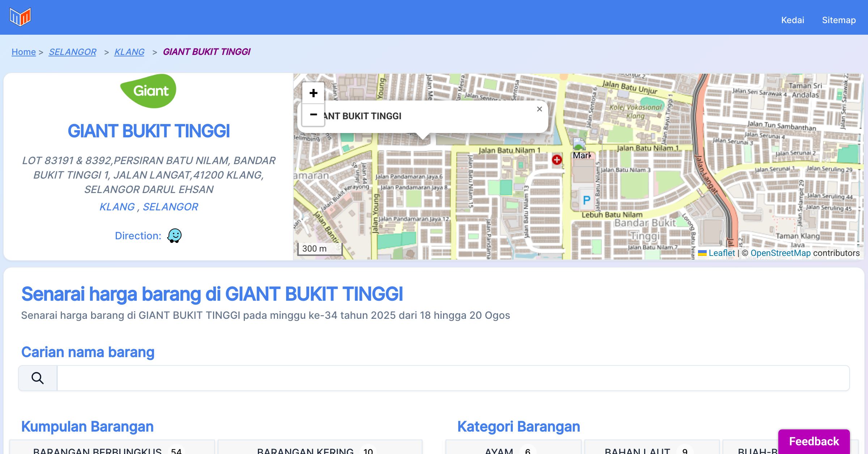This screenshot has width=868, height=454.
Task: Go to Home breadcrumb link
Action: [24, 52]
